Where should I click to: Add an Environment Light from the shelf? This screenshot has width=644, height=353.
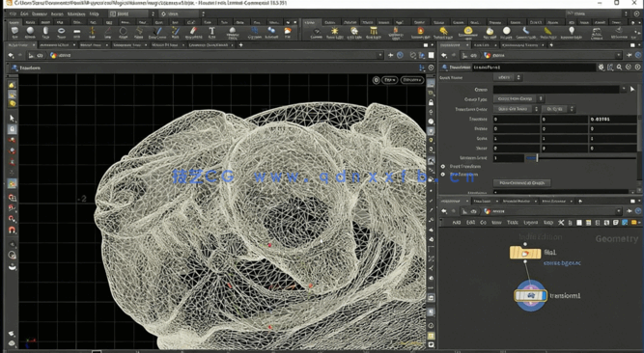click(468, 33)
